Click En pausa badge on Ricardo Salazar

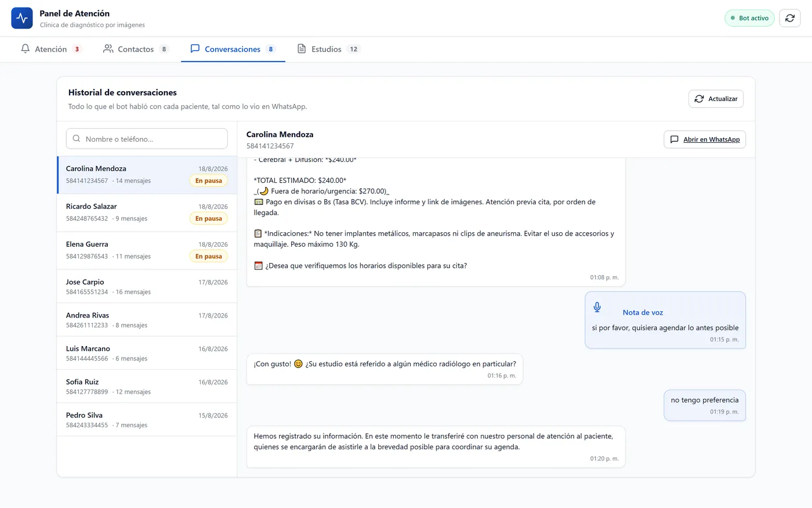[209, 219]
